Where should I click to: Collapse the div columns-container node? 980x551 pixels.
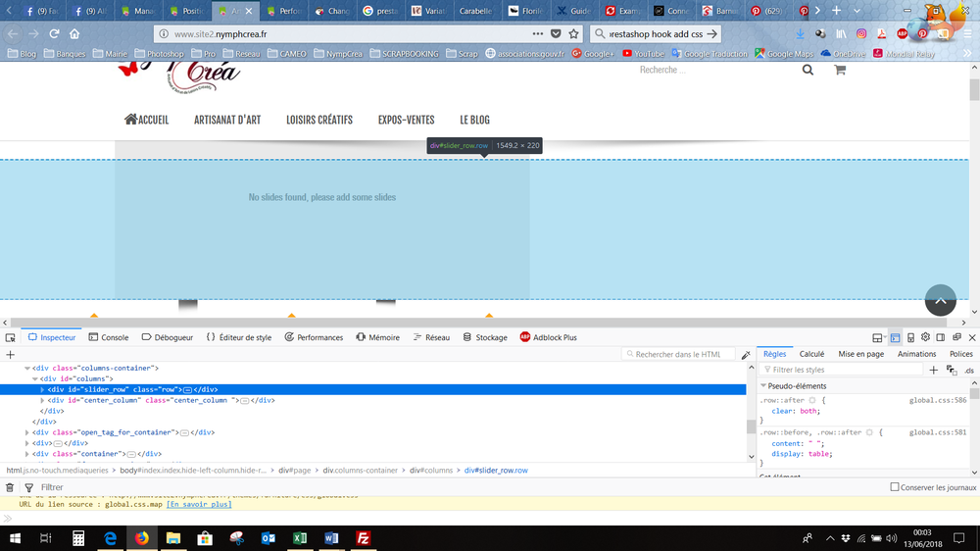pyautogui.click(x=26, y=369)
